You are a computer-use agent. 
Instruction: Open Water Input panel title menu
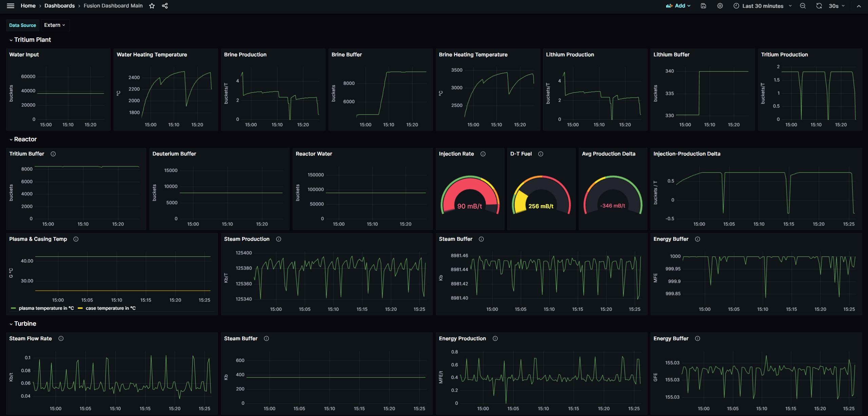24,55
